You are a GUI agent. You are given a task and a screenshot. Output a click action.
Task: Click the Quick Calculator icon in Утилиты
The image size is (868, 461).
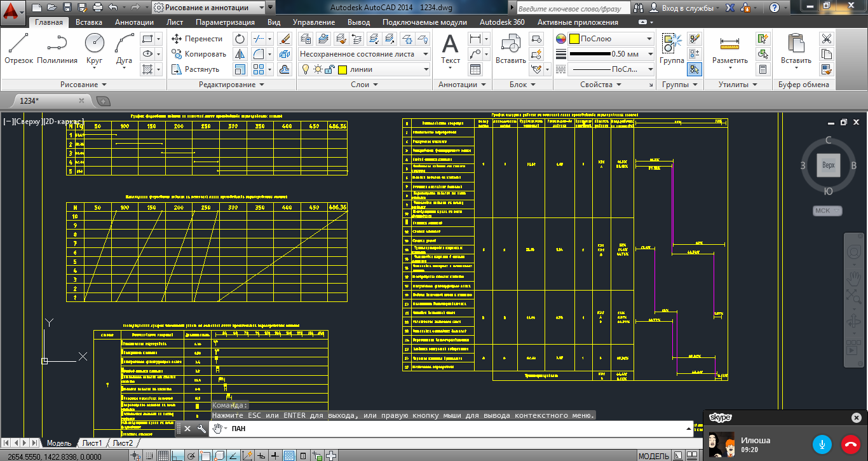click(x=763, y=69)
